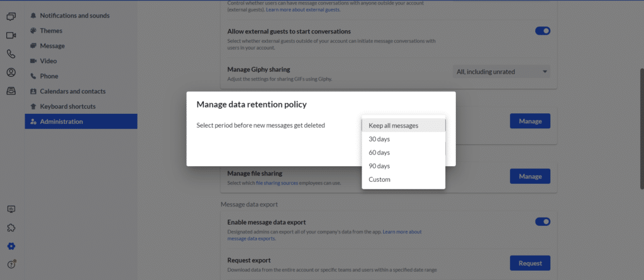644x280 pixels.
Task: Open the apps puzzle piece icon
Action: (11, 228)
